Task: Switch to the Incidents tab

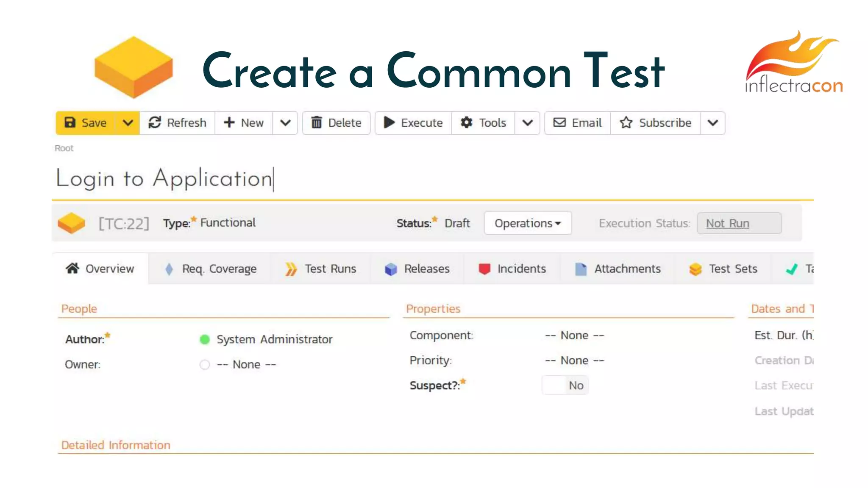Action: click(x=512, y=269)
